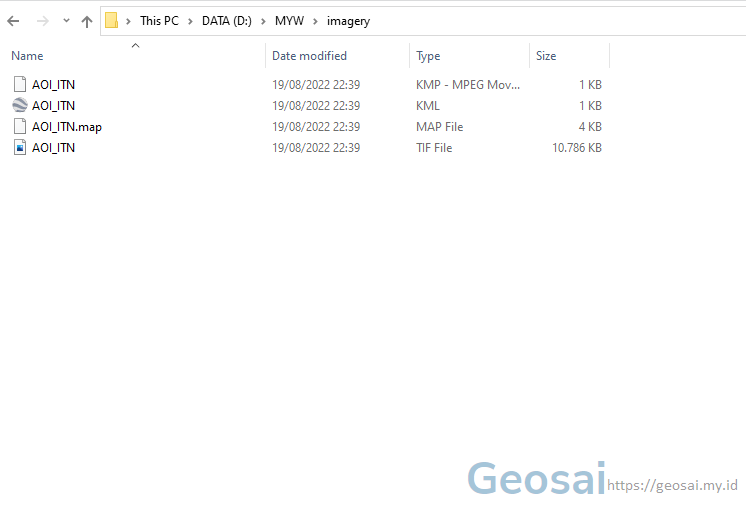
Task: Click the date modified of AOI_ITN.map row
Action: point(316,127)
